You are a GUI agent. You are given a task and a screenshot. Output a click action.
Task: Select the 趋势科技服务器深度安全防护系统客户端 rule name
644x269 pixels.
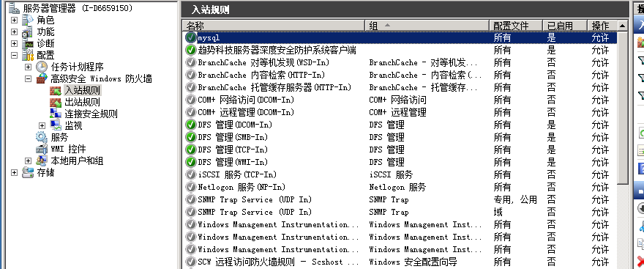pyautogui.click(x=277, y=50)
